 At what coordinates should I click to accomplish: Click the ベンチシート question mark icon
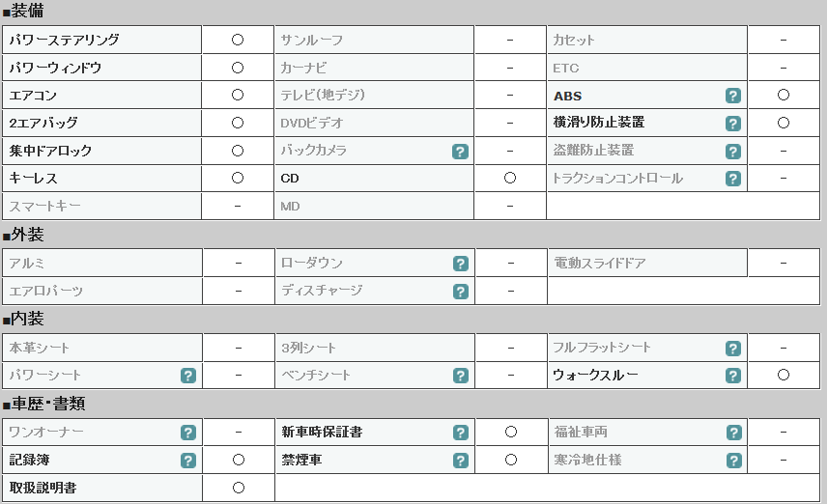(x=461, y=376)
